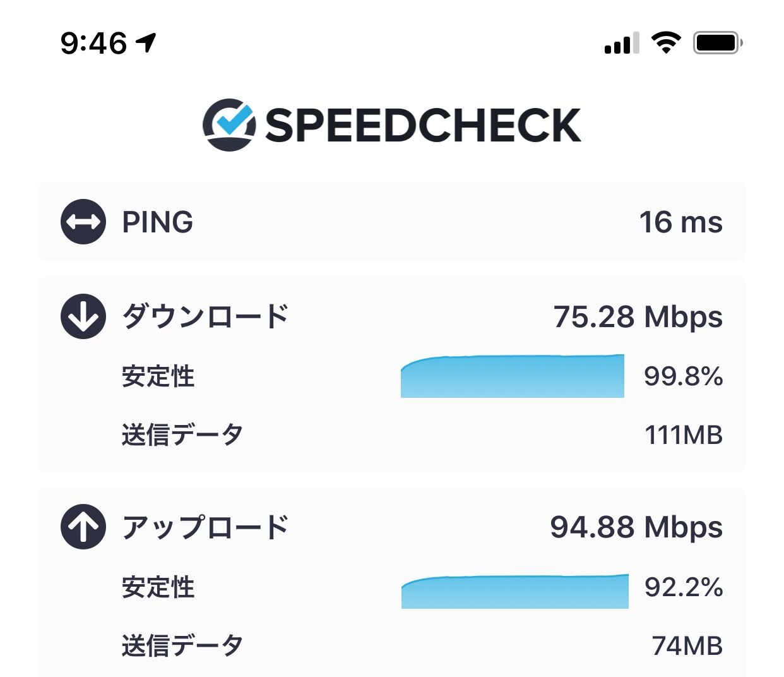Screen dimensions: 784x677
Task: Tap the Speedcheck checkmark logo icon
Action: click(x=229, y=124)
